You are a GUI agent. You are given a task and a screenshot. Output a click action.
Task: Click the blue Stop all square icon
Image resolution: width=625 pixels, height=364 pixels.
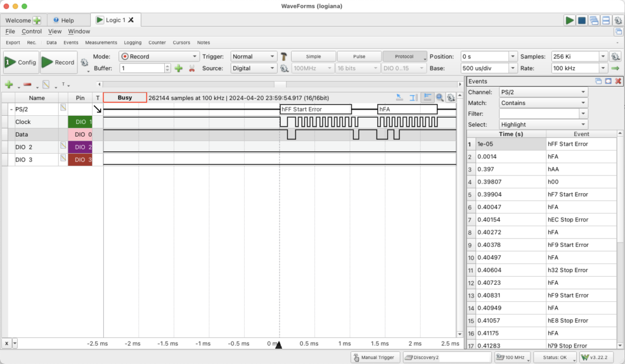[x=582, y=20]
